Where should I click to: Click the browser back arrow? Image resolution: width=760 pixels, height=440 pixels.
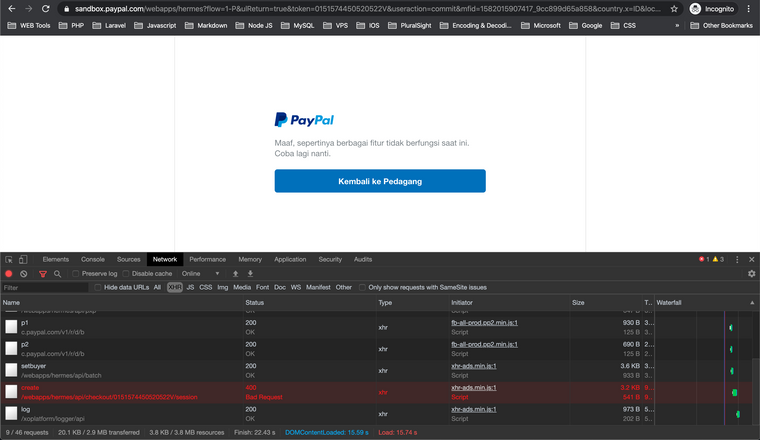click(12, 9)
